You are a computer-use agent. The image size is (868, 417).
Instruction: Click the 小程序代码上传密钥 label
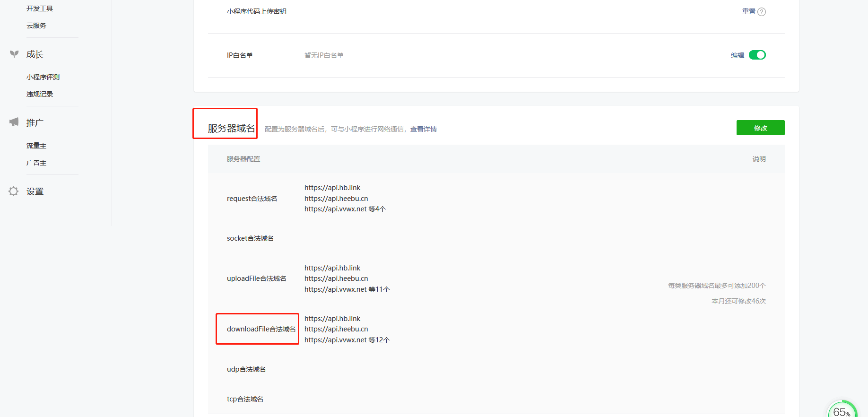coord(257,11)
